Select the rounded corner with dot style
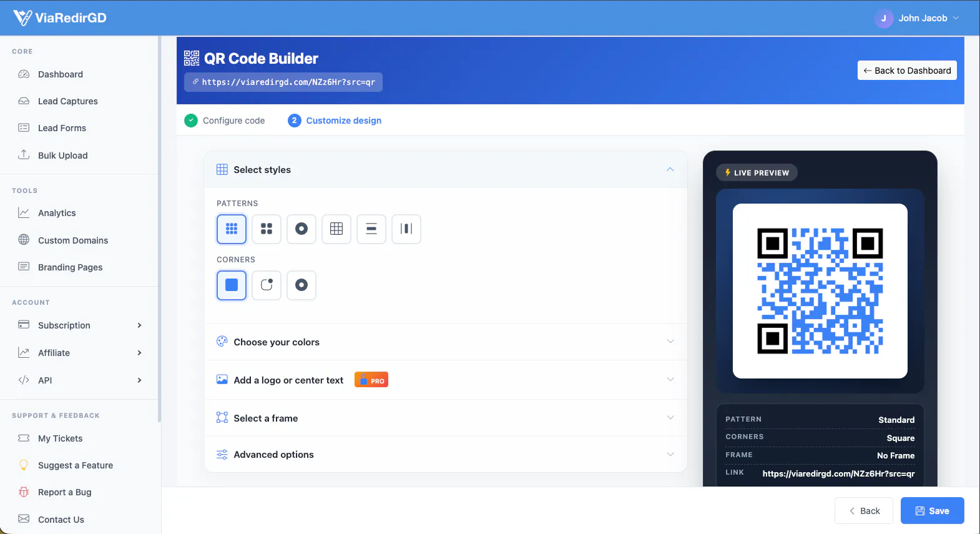 pos(267,285)
